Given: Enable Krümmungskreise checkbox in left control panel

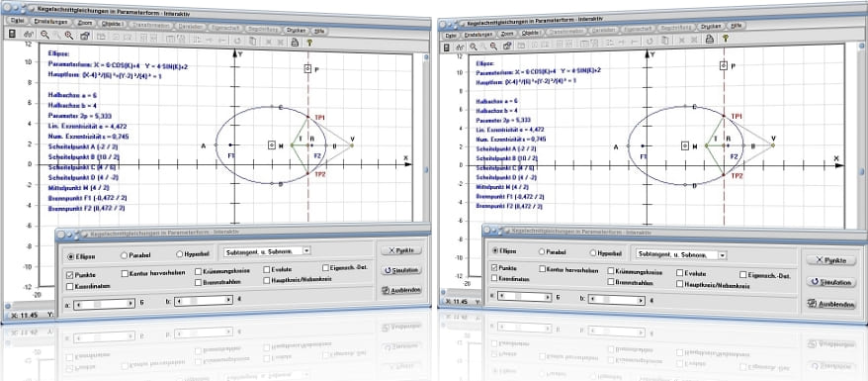Looking at the screenshot, I should [198, 271].
